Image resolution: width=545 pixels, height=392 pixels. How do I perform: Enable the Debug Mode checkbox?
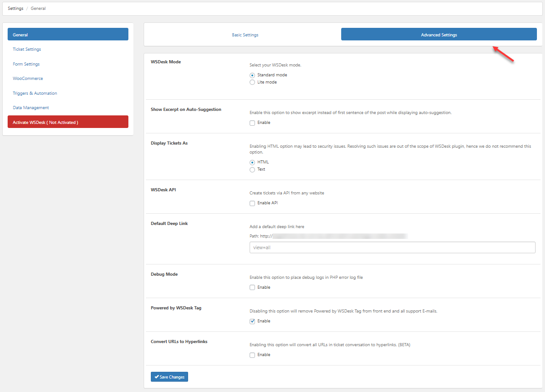[x=252, y=287]
